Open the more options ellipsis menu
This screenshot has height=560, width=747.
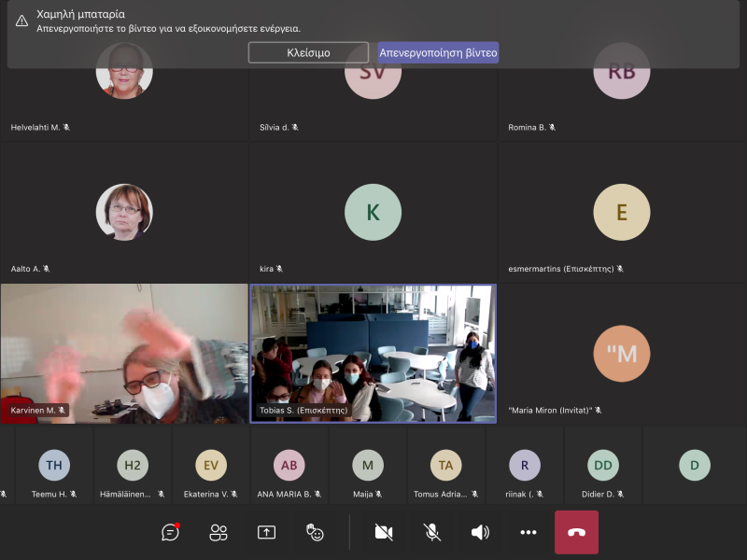pos(529,532)
